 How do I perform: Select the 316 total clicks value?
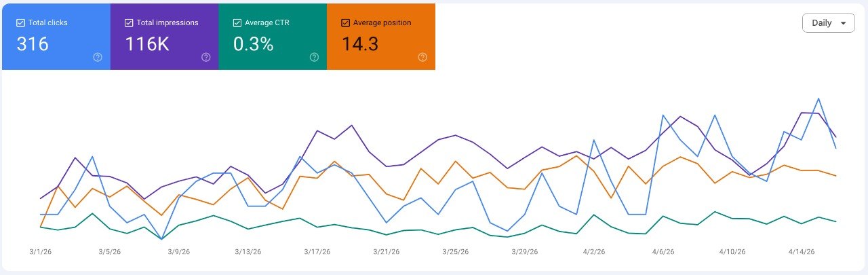click(33, 44)
